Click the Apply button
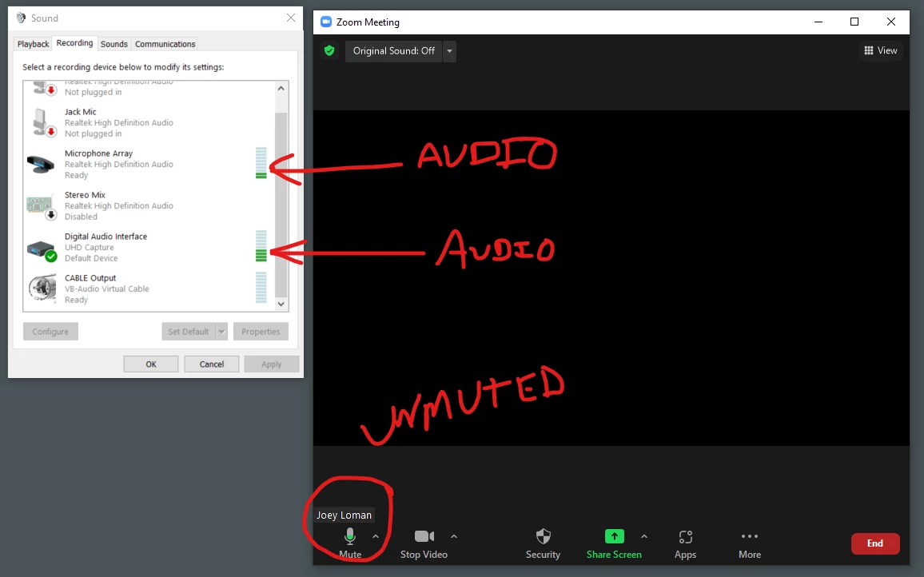 (x=272, y=364)
